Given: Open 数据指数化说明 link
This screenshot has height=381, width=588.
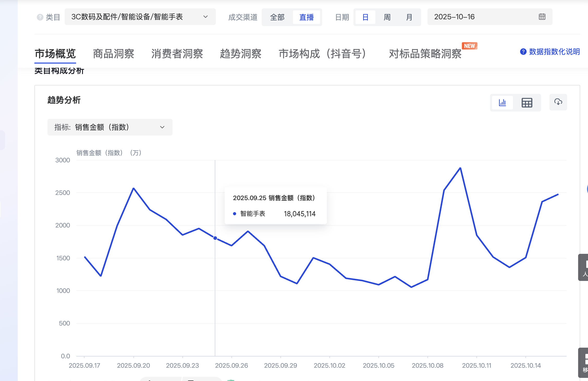Looking at the screenshot, I should [554, 52].
